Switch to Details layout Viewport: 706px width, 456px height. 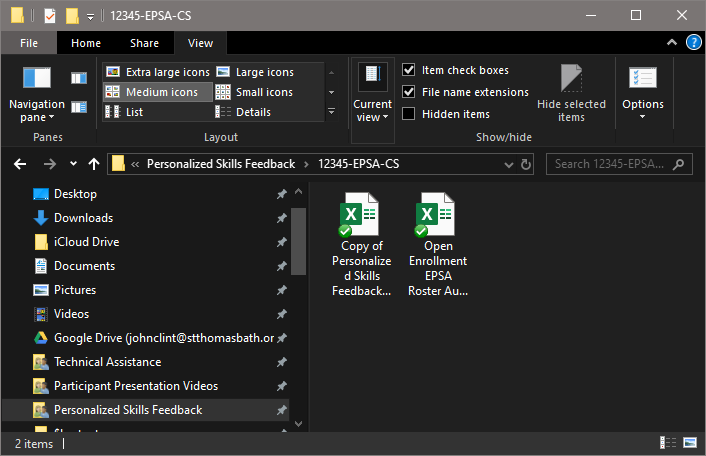pyautogui.click(x=255, y=112)
